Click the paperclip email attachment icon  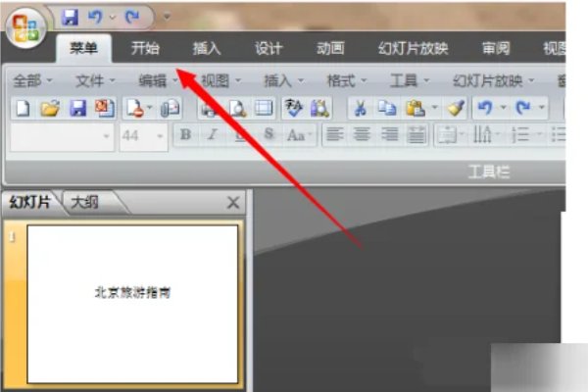(x=170, y=109)
